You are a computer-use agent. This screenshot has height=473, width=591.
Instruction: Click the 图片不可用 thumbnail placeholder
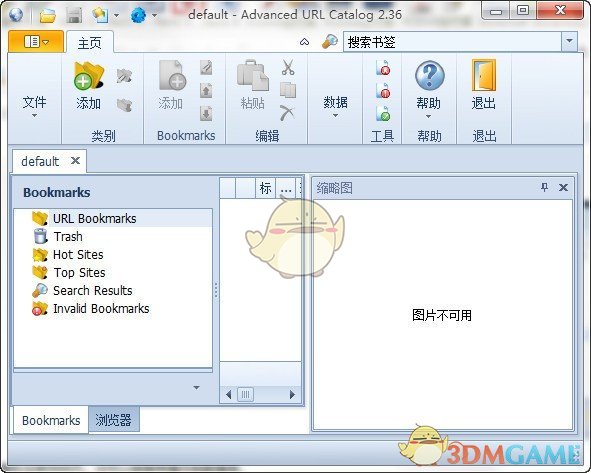pos(442,315)
